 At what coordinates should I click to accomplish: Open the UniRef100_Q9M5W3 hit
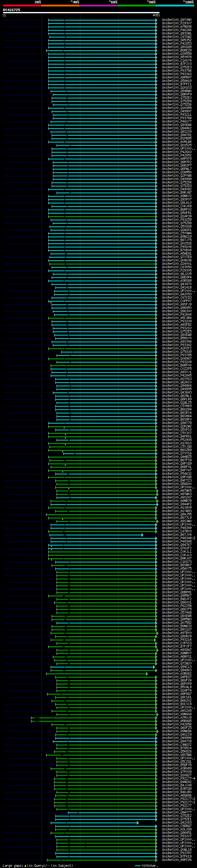[x=177, y=619]
